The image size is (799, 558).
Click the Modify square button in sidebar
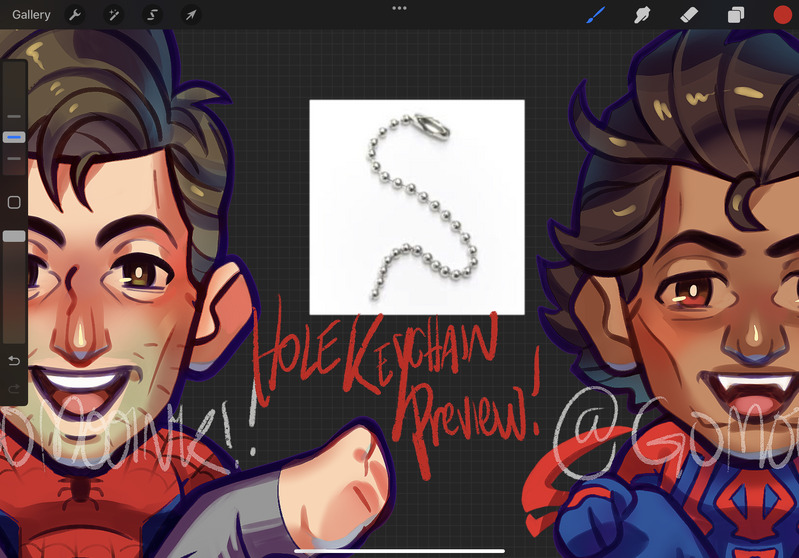(x=14, y=202)
